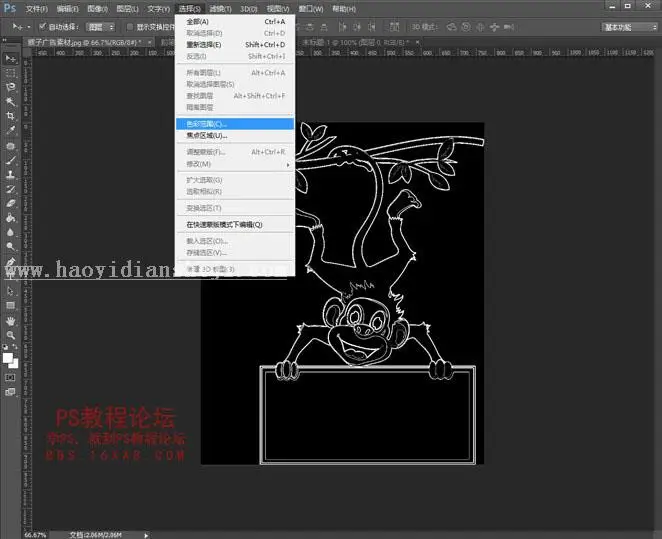Viewport: 662px width, 539px height.
Task: Click the 窗口(W) menu
Action: point(311,8)
